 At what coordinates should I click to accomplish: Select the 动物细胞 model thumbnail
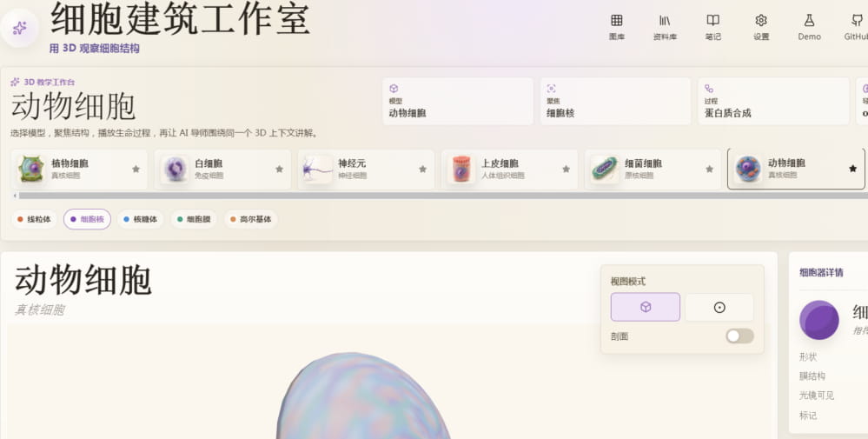[748, 169]
